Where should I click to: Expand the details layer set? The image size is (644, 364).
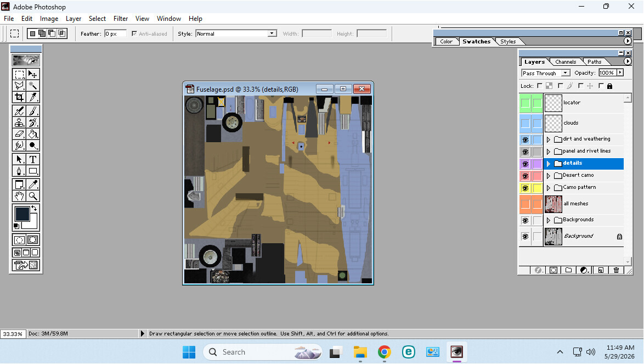(x=549, y=164)
